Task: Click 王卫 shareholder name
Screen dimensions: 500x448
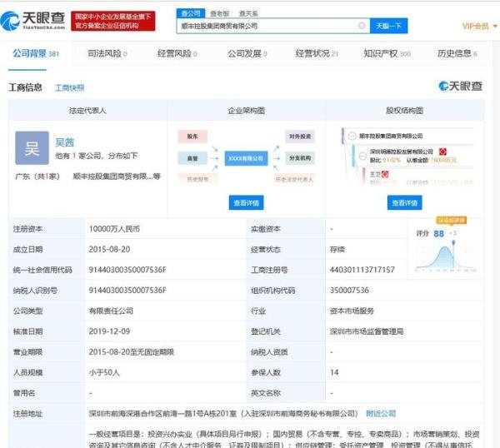Action: (375, 174)
